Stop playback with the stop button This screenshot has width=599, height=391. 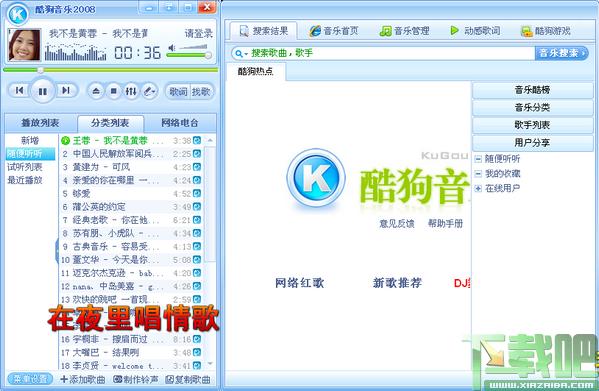pos(113,91)
